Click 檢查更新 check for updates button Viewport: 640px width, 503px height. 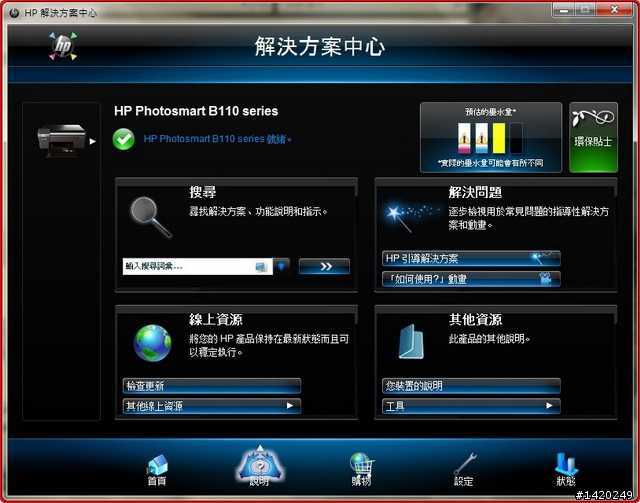(x=212, y=386)
